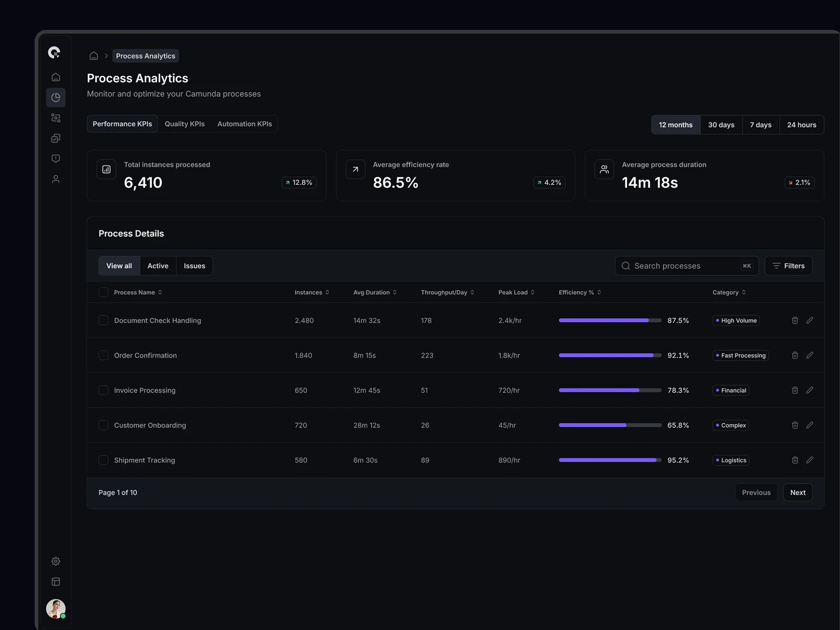
Task: Delete the Document Check Handling row
Action: 795,320
